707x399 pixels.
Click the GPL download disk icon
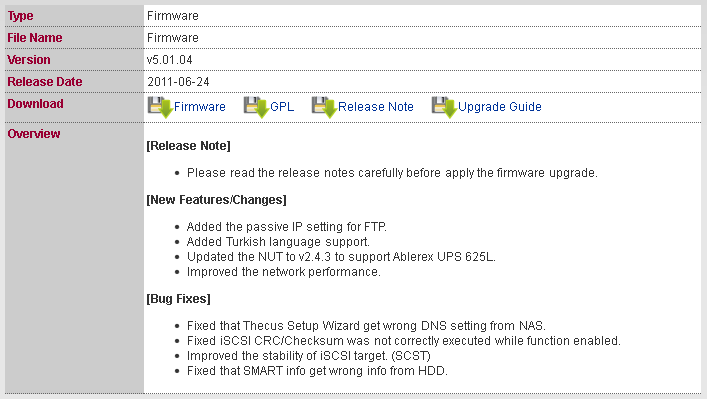[x=257, y=107]
